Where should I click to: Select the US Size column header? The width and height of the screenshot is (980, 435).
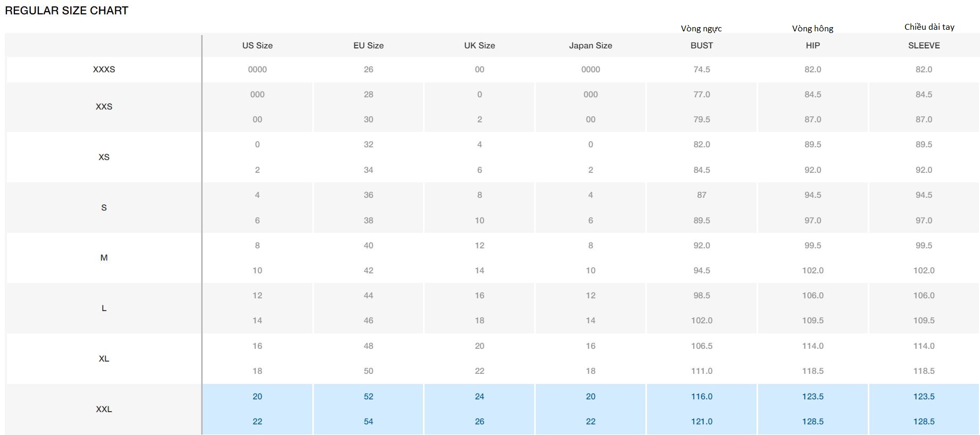258,46
